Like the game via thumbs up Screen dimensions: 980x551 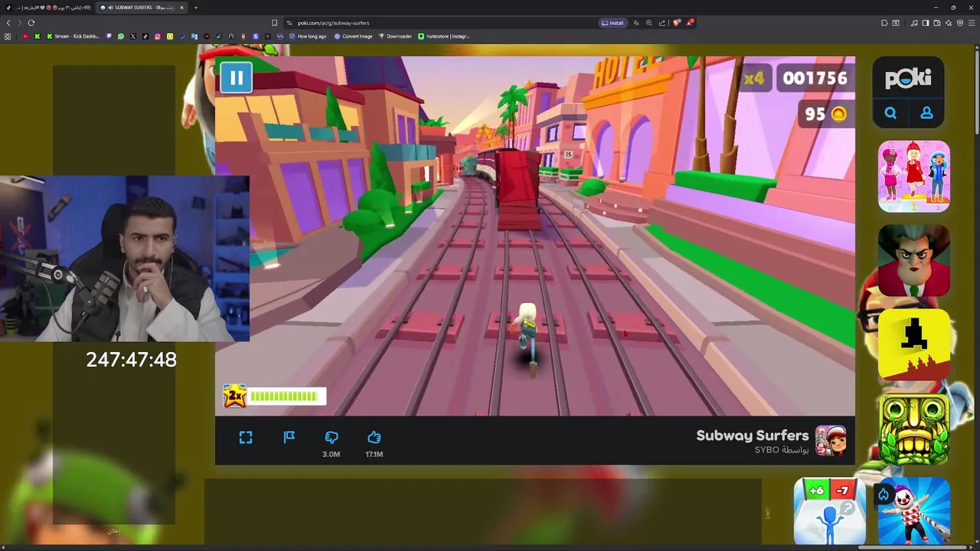click(x=374, y=437)
